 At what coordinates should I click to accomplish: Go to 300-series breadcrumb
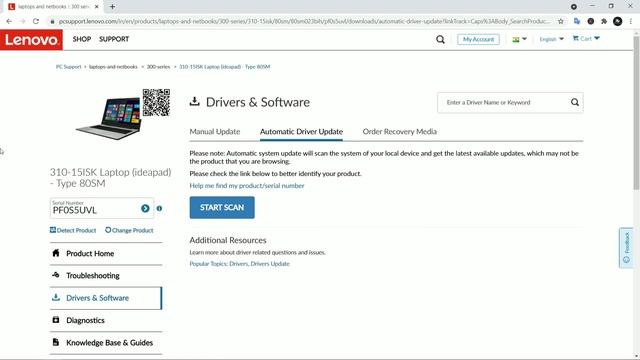click(x=158, y=67)
